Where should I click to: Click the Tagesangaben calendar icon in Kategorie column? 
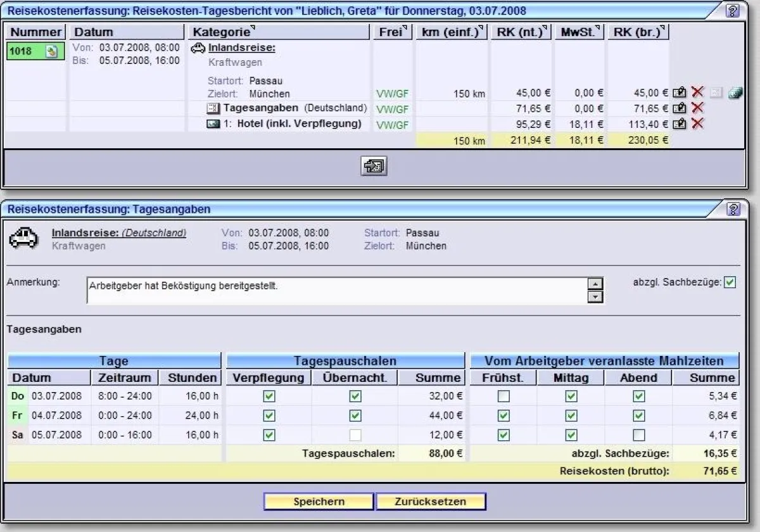[x=213, y=108]
